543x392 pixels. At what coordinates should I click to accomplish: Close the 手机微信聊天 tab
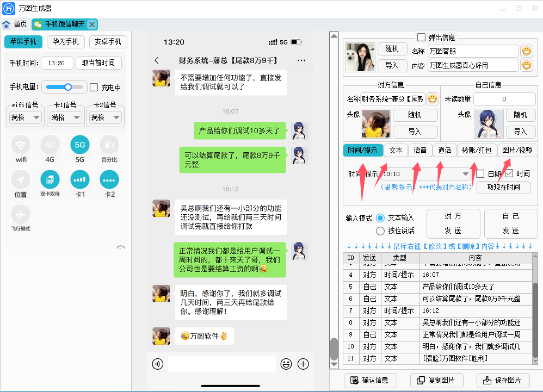coord(92,24)
